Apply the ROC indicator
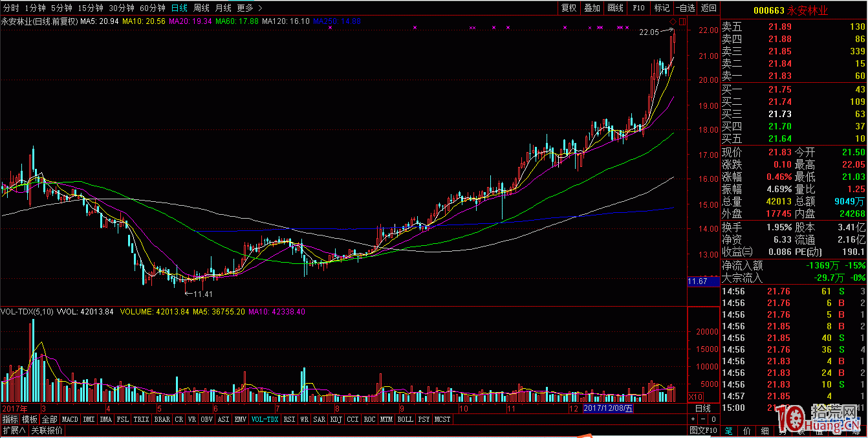This screenshot has height=438, width=868. 370,419
